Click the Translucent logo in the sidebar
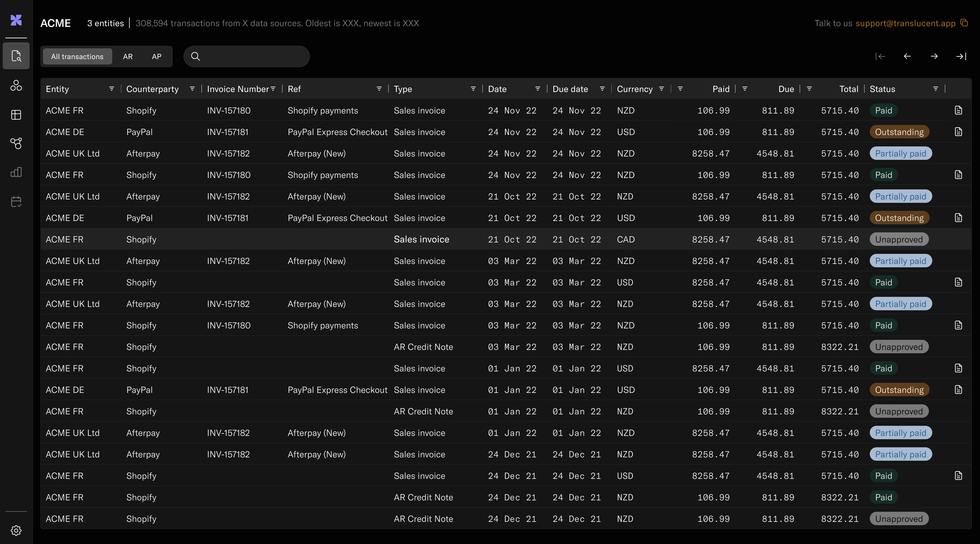Viewport: 980px width, 544px height. tap(16, 20)
